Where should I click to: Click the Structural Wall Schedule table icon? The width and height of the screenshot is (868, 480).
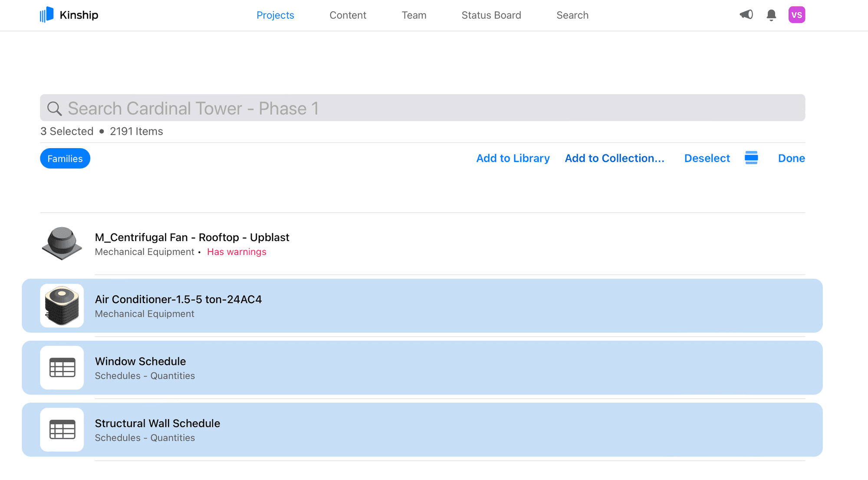point(62,430)
